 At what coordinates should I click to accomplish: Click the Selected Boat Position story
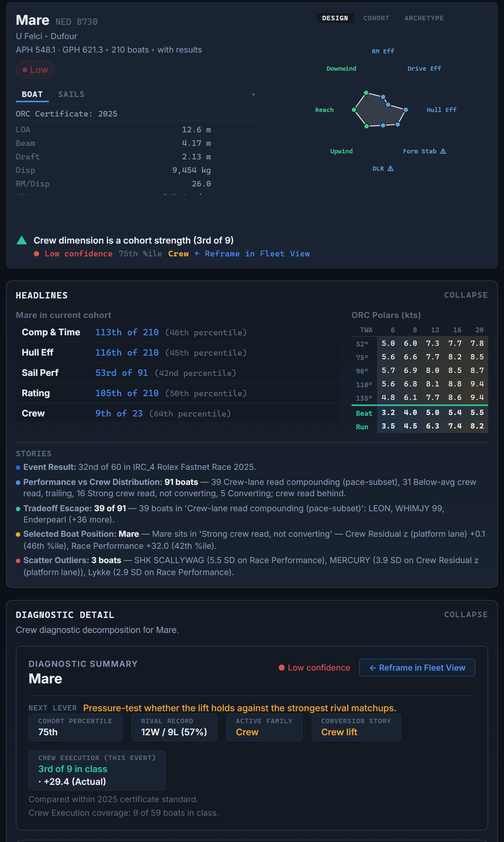coord(252,540)
